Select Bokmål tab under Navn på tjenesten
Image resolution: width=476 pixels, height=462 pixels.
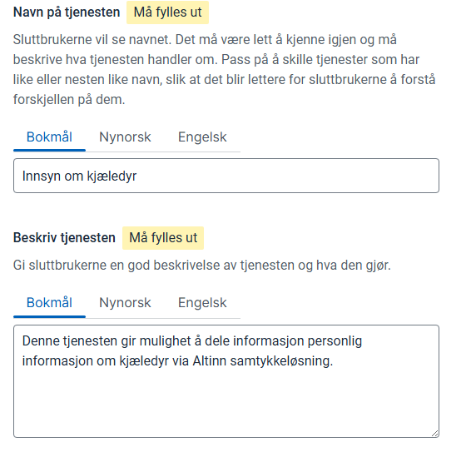pyautogui.click(x=49, y=137)
